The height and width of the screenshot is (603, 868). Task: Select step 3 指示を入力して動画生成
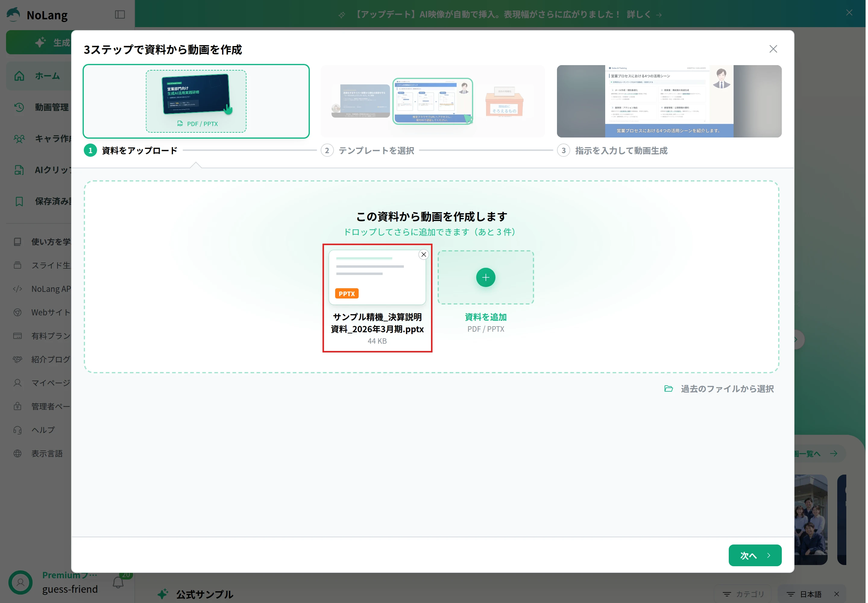point(612,150)
